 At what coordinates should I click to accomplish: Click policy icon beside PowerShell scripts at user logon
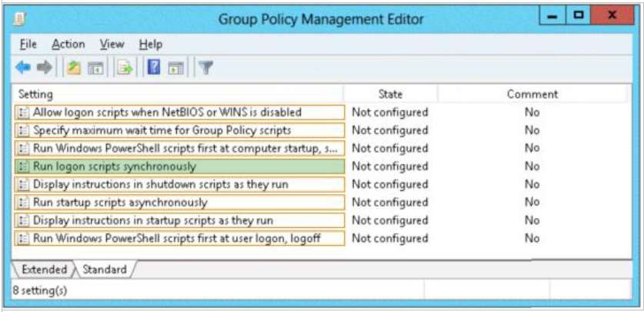coord(23,238)
